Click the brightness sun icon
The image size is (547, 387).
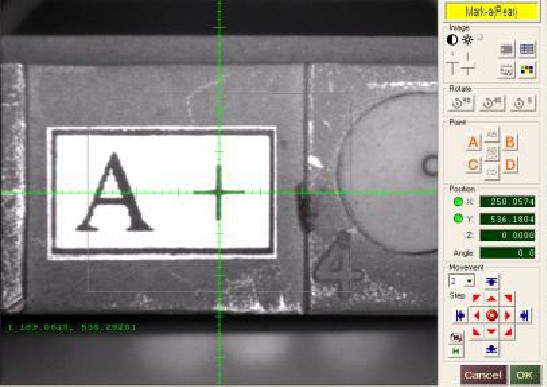coord(467,40)
